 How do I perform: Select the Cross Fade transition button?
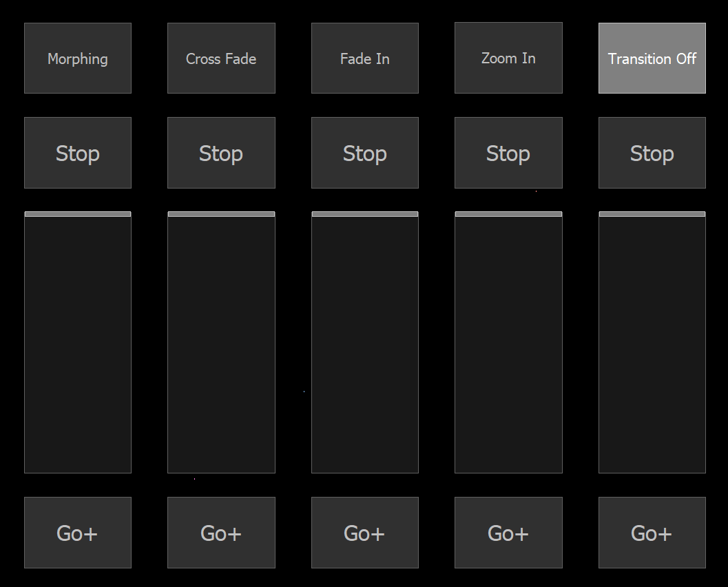coord(221,58)
